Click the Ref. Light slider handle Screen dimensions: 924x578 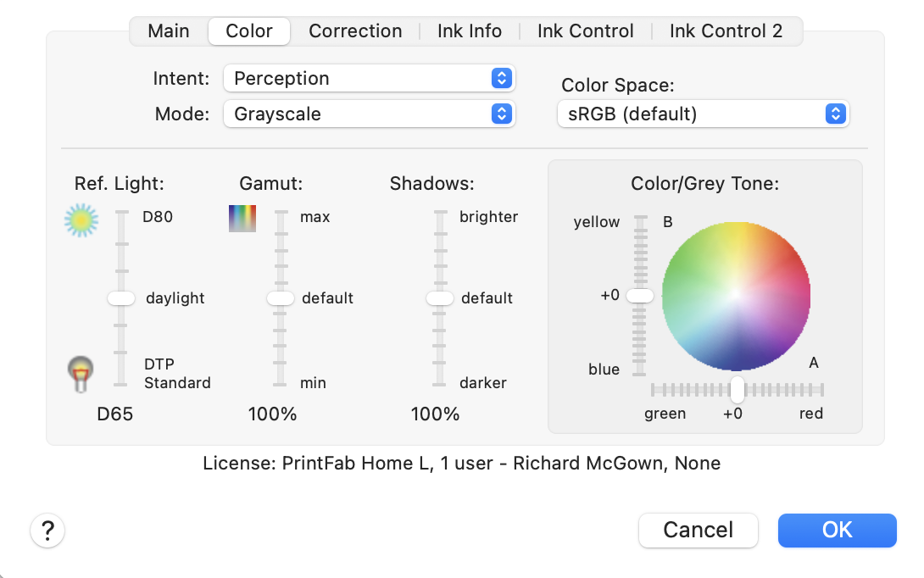tap(121, 298)
